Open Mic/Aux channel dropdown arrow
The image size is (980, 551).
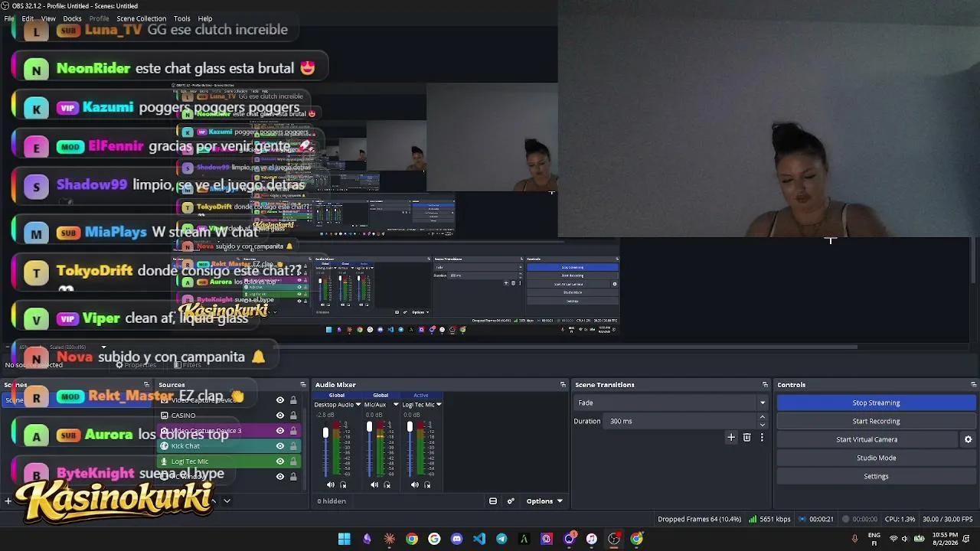(x=396, y=405)
